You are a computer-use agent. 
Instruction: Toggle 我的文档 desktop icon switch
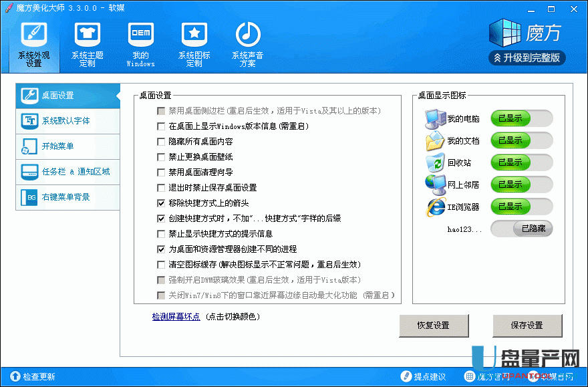click(x=522, y=140)
